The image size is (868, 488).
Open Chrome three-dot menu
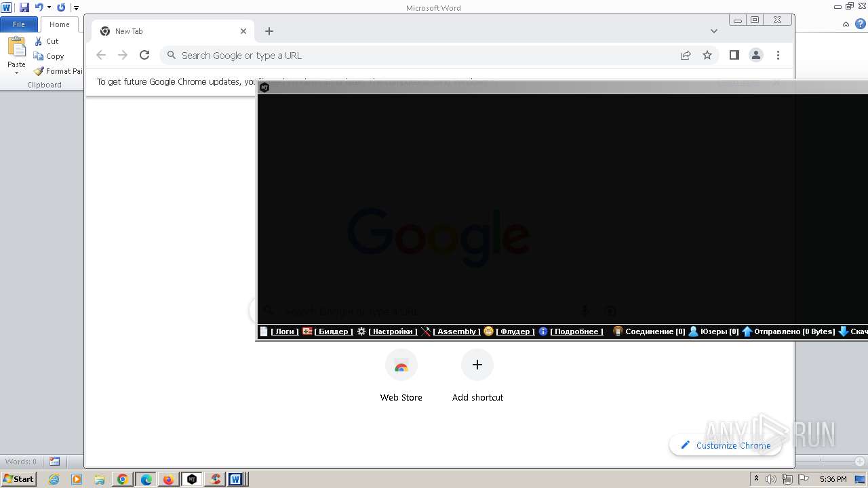pyautogui.click(x=778, y=56)
